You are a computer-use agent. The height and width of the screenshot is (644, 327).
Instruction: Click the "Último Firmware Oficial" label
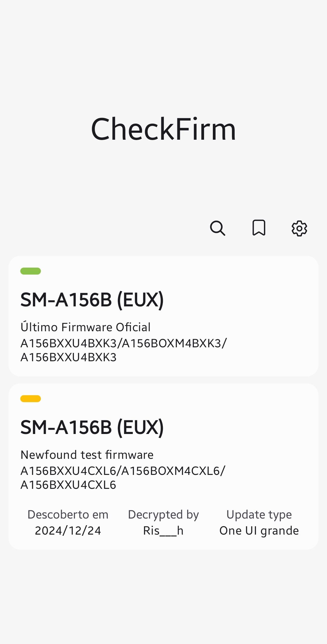85,327
